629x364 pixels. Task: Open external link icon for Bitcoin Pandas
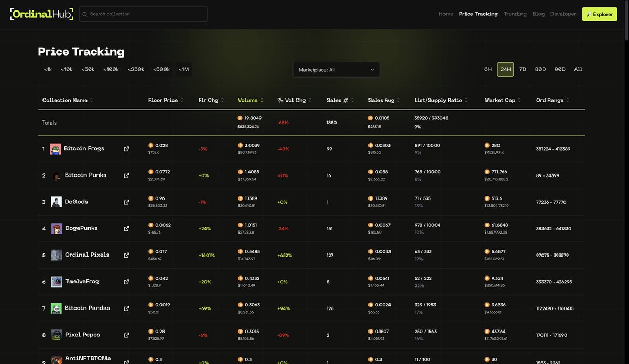click(126, 308)
